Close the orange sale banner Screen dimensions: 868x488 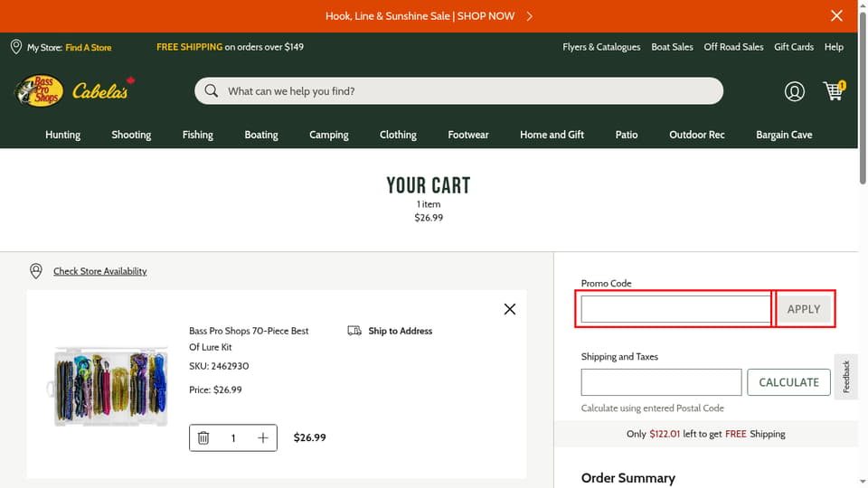[836, 15]
